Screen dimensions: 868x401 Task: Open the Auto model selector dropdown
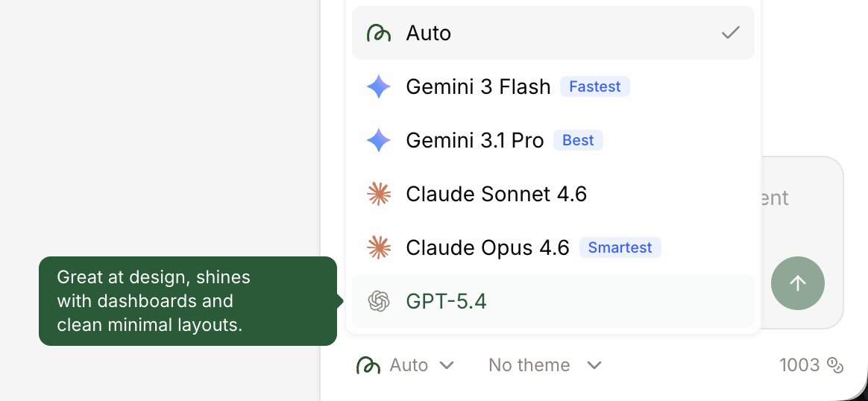405,365
